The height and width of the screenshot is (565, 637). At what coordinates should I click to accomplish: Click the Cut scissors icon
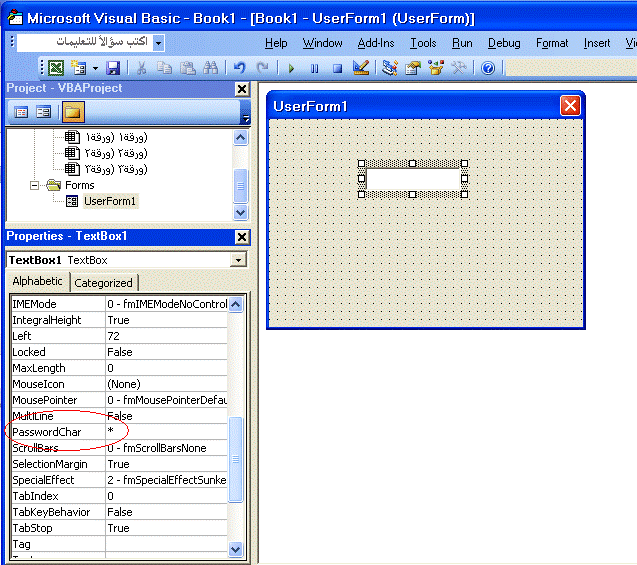click(141, 68)
